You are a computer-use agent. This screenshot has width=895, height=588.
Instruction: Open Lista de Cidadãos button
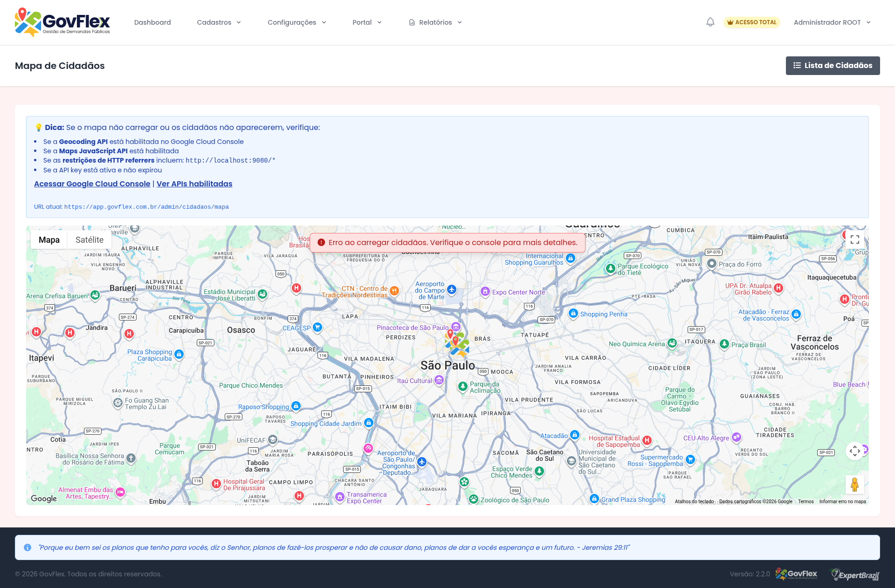(x=833, y=66)
